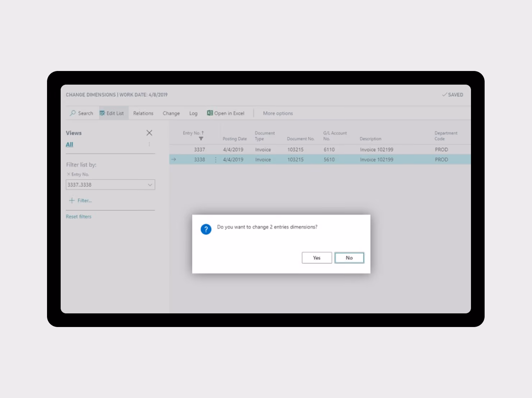The width and height of the screenshot is (532, 398).
Task: Confirm the dialog by clicking Yes
Action: point(317,258)
